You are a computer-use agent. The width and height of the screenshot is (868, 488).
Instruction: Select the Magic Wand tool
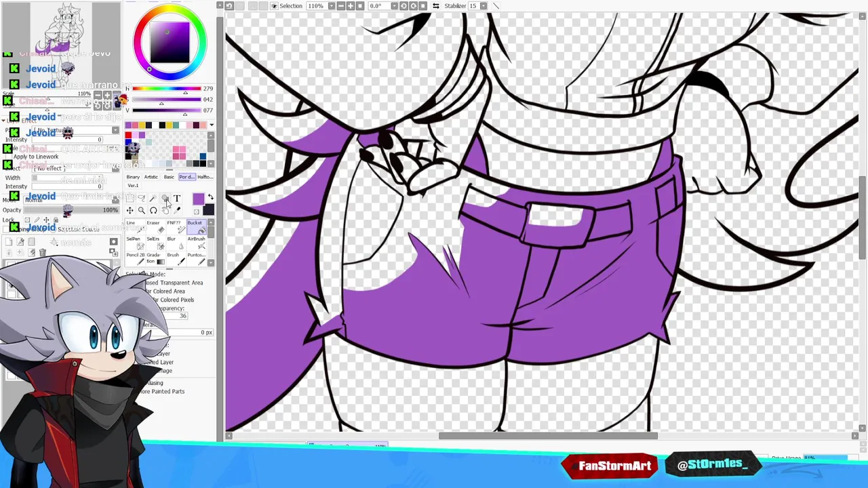pos(153,198)
